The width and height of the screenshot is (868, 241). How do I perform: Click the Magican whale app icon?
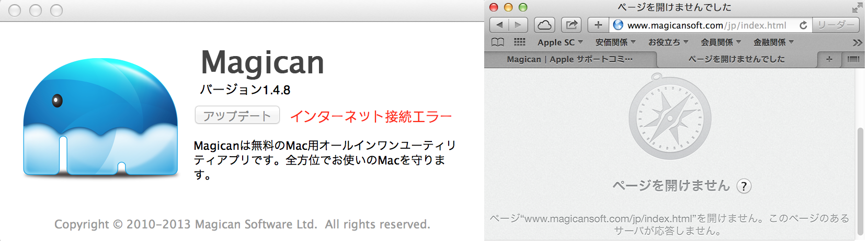[x=100, y=117]
